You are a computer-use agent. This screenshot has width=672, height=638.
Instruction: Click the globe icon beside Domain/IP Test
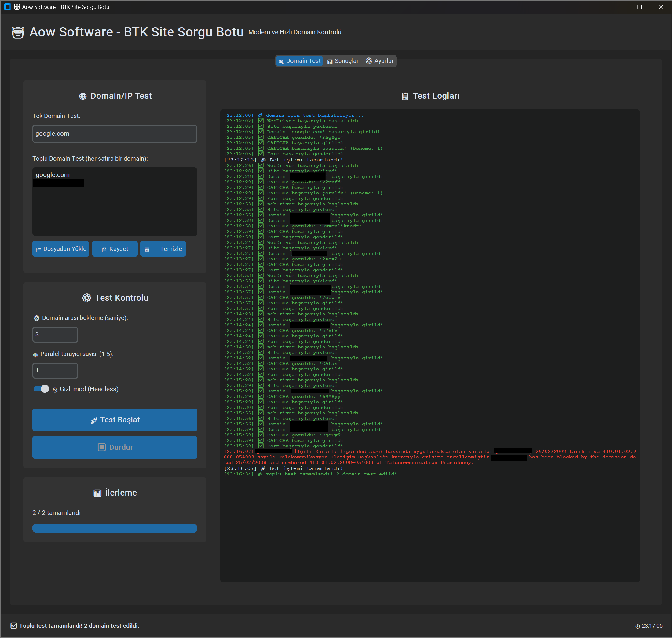tap(82, 96)
